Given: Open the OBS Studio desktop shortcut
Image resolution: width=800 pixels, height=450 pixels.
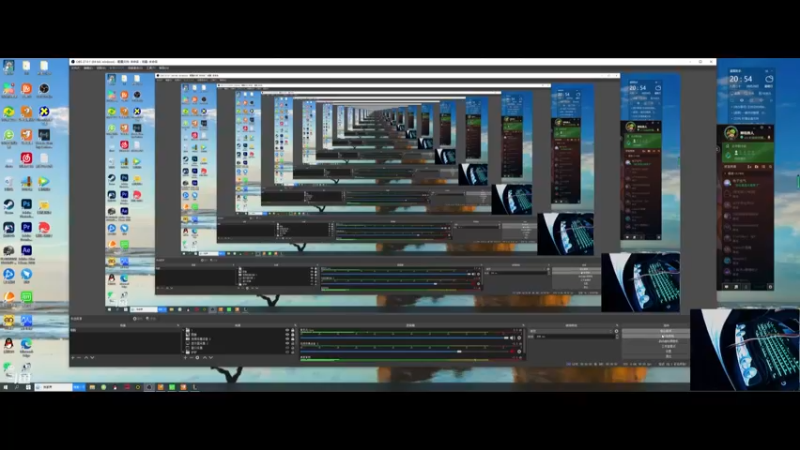Looking at the screenshot, I should tap(44, 89).
